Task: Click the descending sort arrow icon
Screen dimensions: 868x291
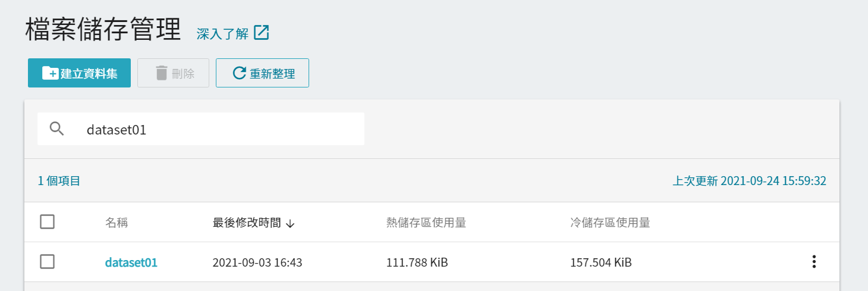Action: pos(290,223)
